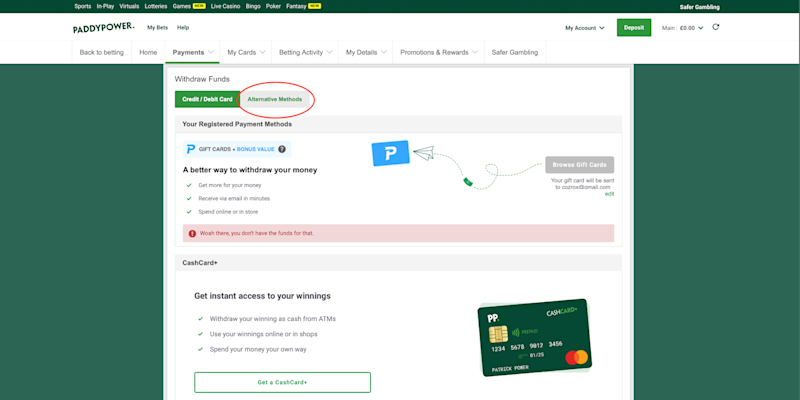Click the red error alert icon
800x400 pixels.
[192, 234]
